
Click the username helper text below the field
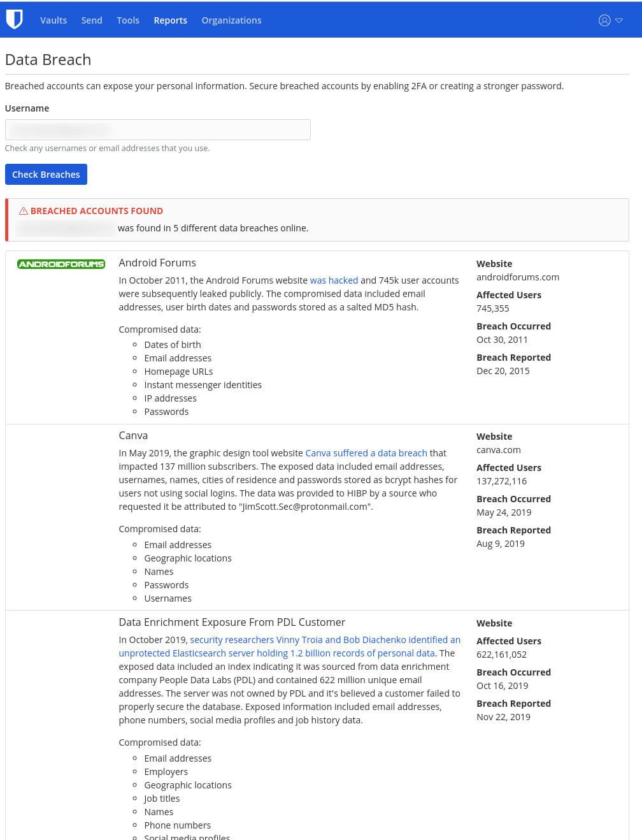click(x=107, y=148)
